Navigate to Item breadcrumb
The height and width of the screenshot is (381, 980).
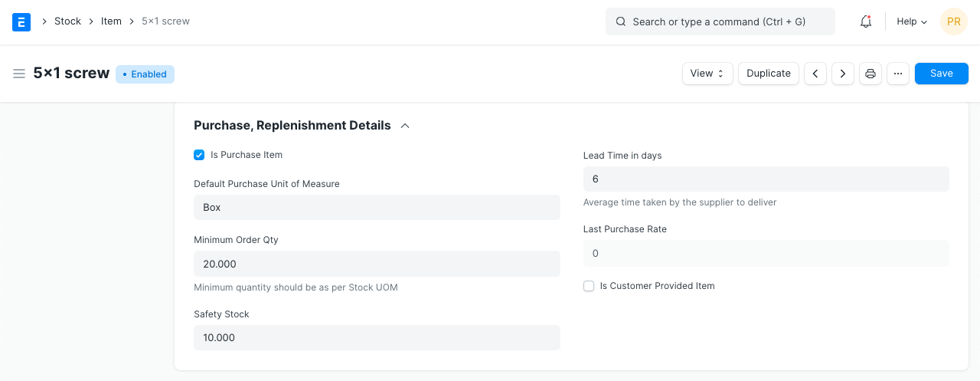(x=111, y=21)
